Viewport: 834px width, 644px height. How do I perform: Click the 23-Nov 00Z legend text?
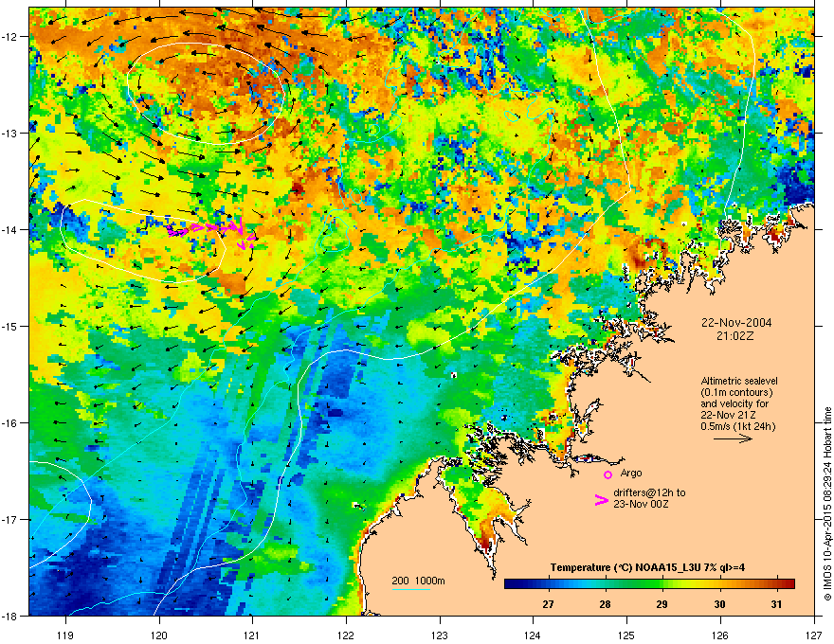641,504
